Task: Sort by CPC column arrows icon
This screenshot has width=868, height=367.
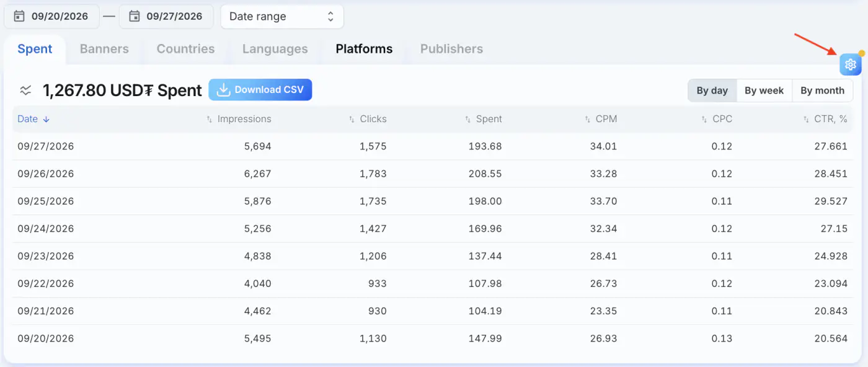Action: [x=704, y=119]
